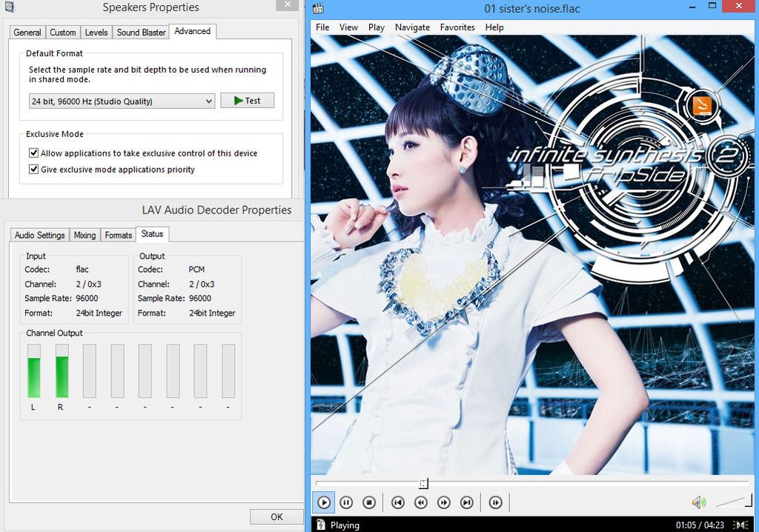The width and height of the screenshot is (759, 532).
Task: Open the Sound Blaster tab
Action: tap(141, 33)
